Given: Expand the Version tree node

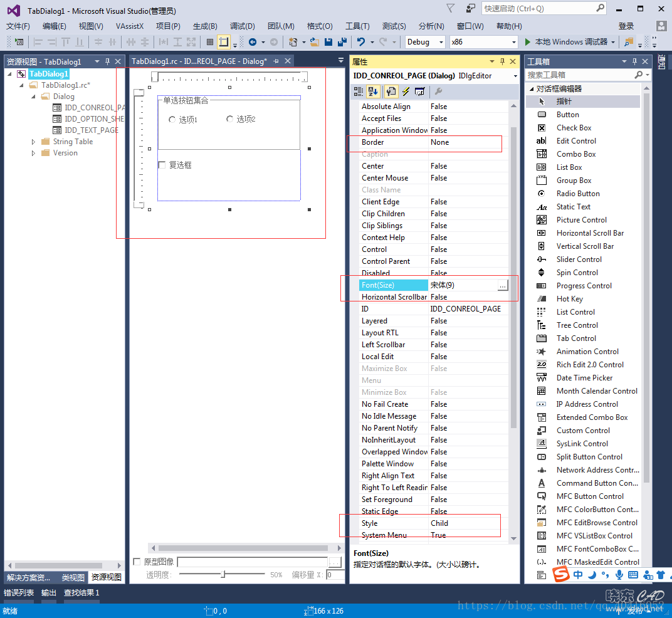Looking at the screenshot, I should [x=33, y=153].
